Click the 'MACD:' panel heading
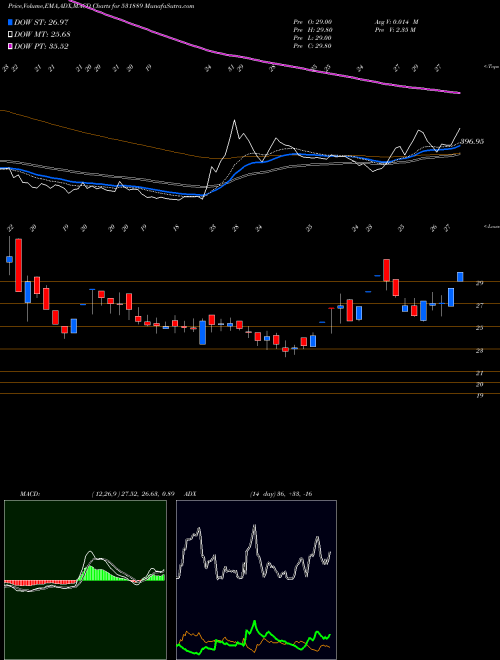 (30, 494)
